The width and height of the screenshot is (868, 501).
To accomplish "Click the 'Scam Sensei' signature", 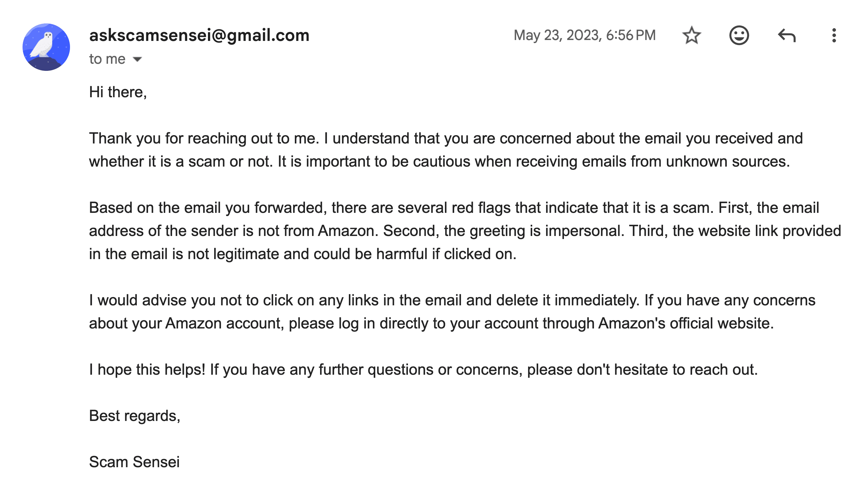I will pos(134,462).
